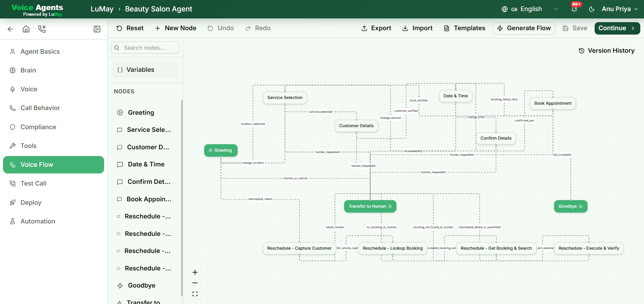
Task: Open Templates
Action: pos(465,28)
